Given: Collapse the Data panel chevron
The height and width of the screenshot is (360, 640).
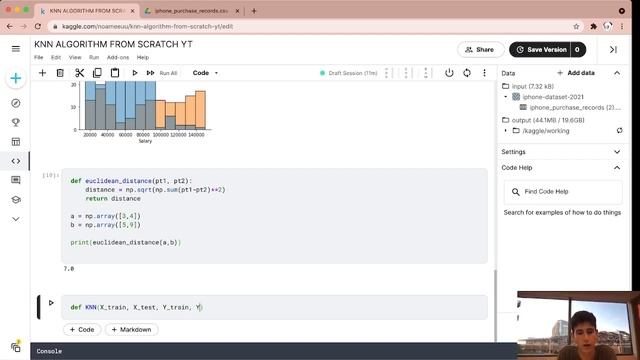Looking at the screenshot, I should click(x=617, y=73).
